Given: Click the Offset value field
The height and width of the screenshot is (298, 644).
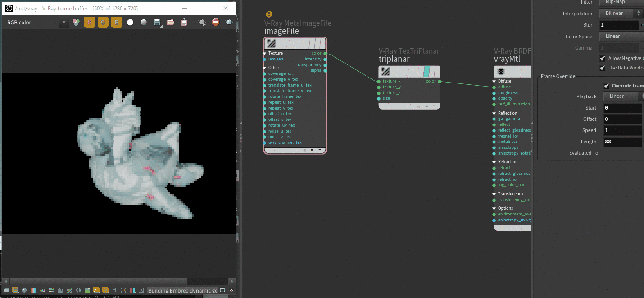Looking at the screenshot, I should (622, 119).
